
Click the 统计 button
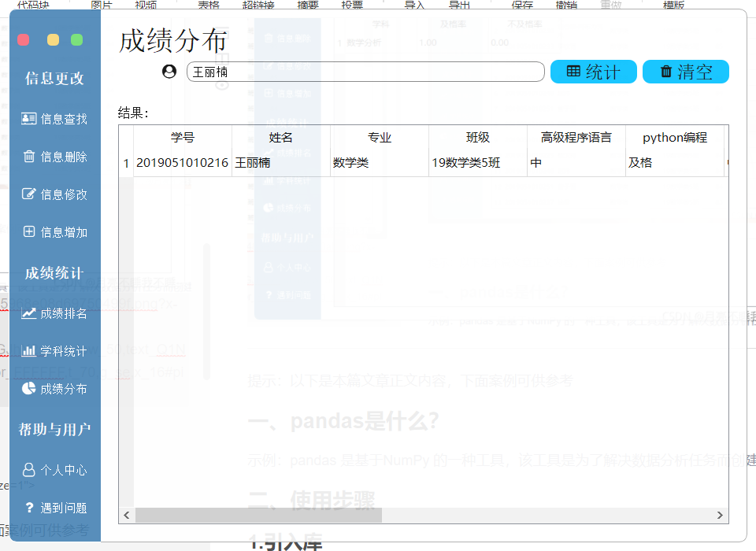coord(594,72)
